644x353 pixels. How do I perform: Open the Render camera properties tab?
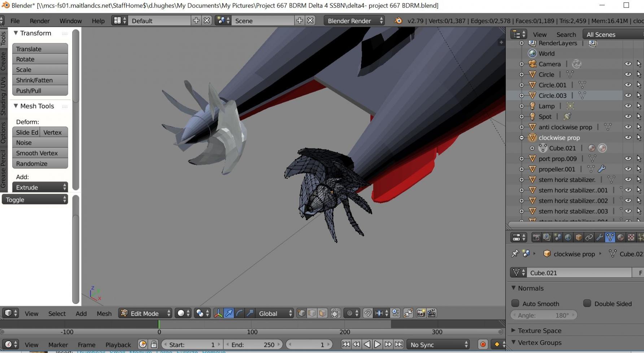(536, 237)
